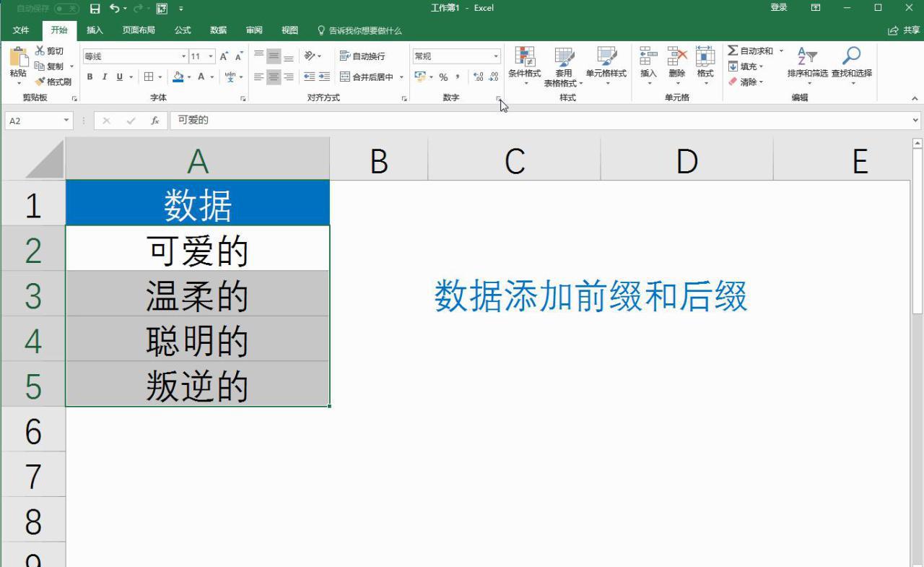Open the font size 11 dropdown

[x=211, y=56]
